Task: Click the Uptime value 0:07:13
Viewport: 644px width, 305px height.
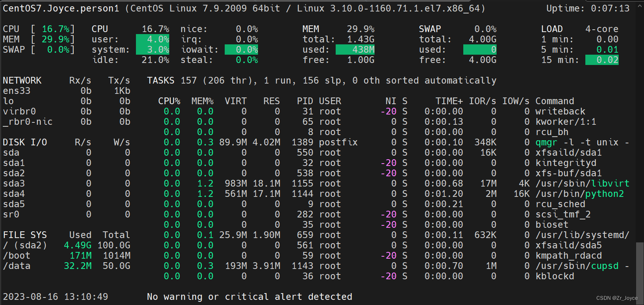Action: click(x=610, y=8)
